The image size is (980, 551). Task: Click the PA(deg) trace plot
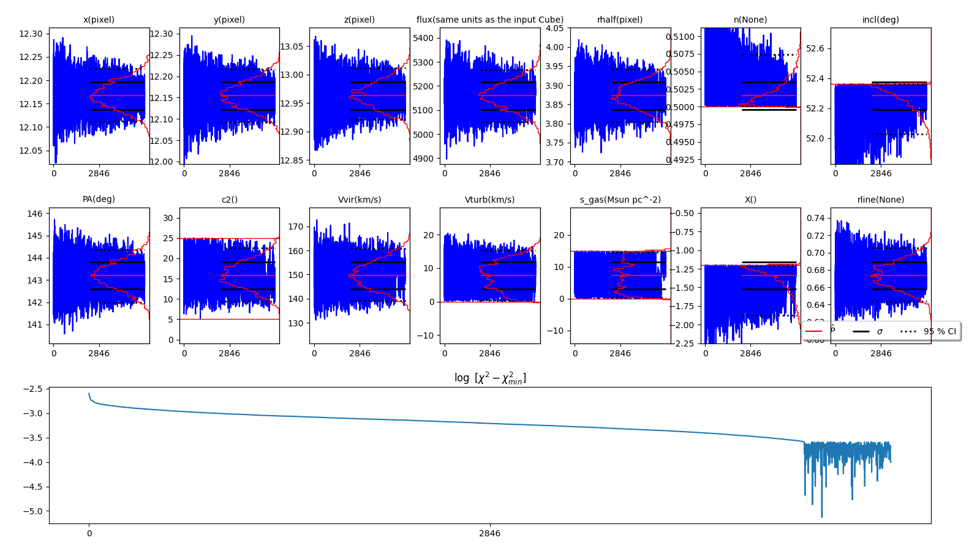click(99, 275)
